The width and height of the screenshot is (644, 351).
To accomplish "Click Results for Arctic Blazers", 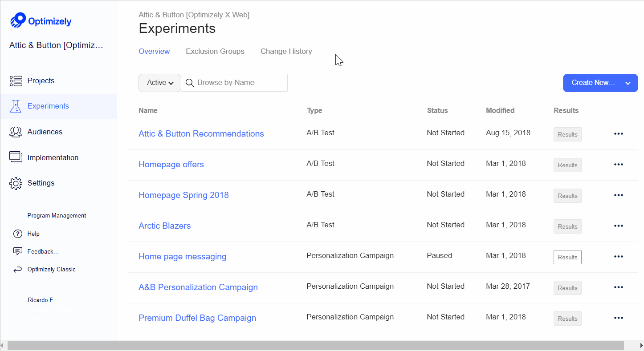I will pos(567,226).
